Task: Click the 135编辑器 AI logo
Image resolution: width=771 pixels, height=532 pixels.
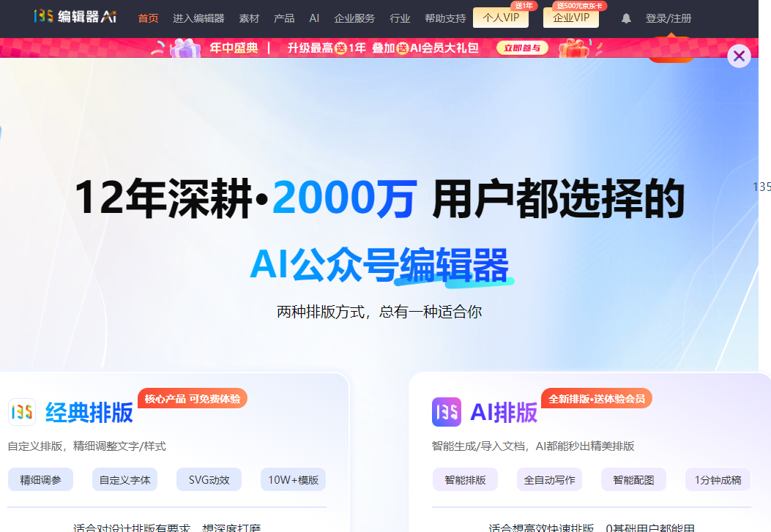Action: (75, 17)
